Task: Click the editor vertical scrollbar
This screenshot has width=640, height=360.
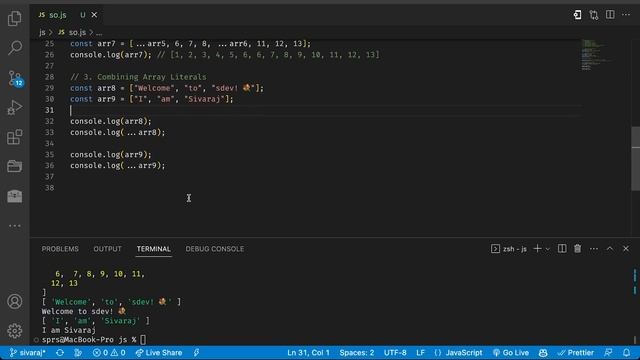Action: pyautogui.click(x=636, y=158)
